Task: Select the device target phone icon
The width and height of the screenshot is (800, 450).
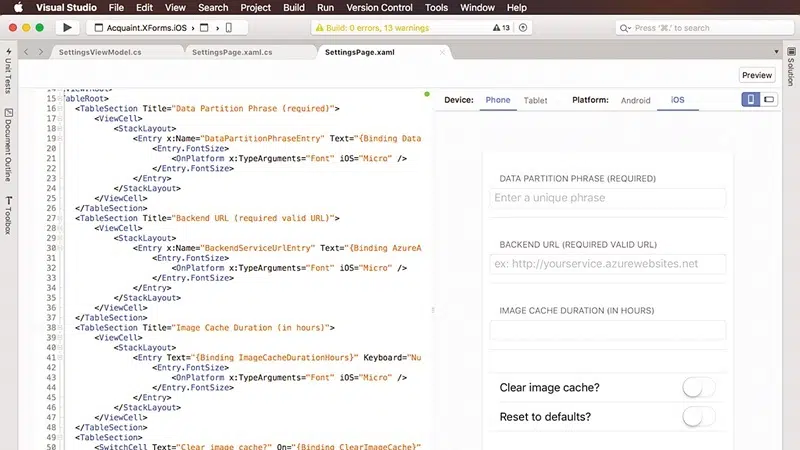Action: click(x=229, y=28)
